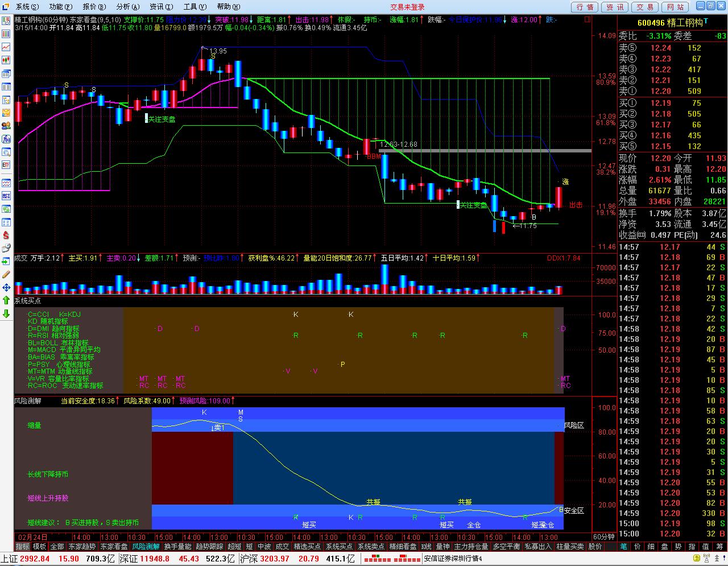Click the 行情 button at top right

click(x=585, y=7)
